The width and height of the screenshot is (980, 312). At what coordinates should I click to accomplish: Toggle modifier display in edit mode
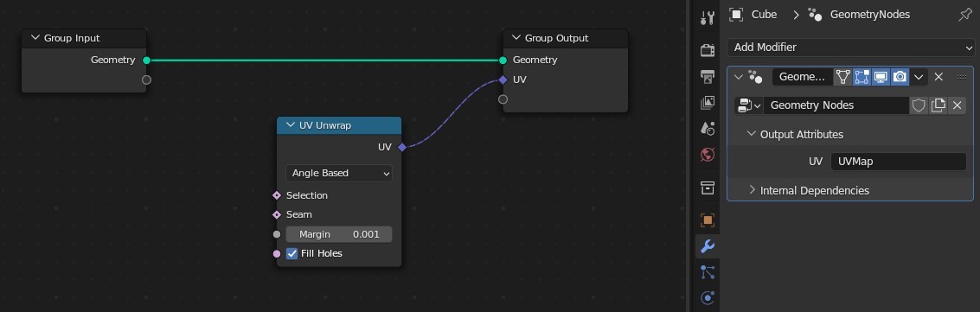point(862,77)
